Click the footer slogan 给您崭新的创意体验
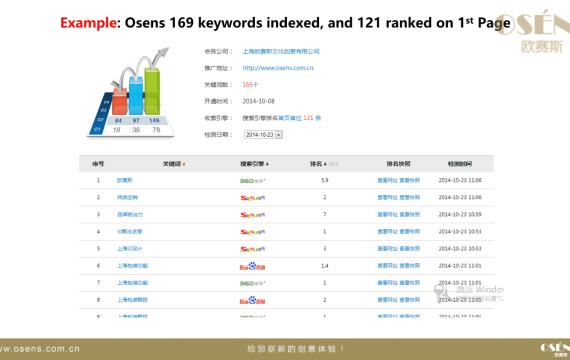The width and height of the screenshot is (570, 360). tap(296, 349)
